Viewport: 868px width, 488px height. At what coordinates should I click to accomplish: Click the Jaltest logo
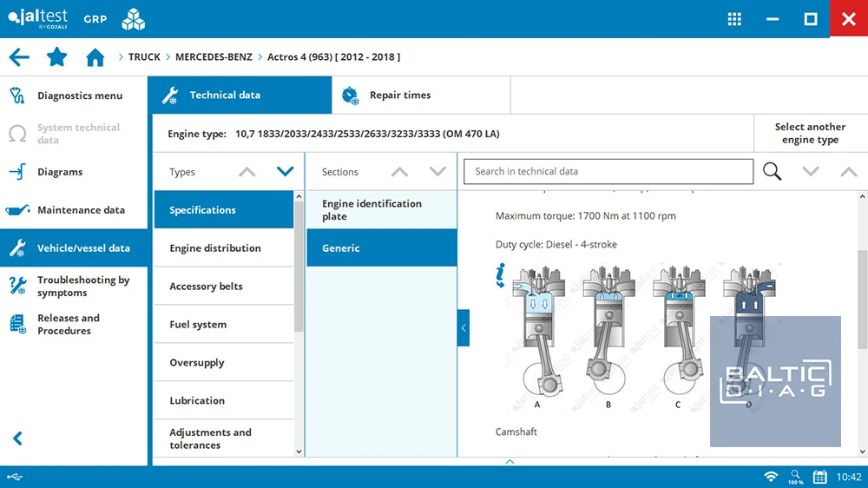tap(37, 18)
